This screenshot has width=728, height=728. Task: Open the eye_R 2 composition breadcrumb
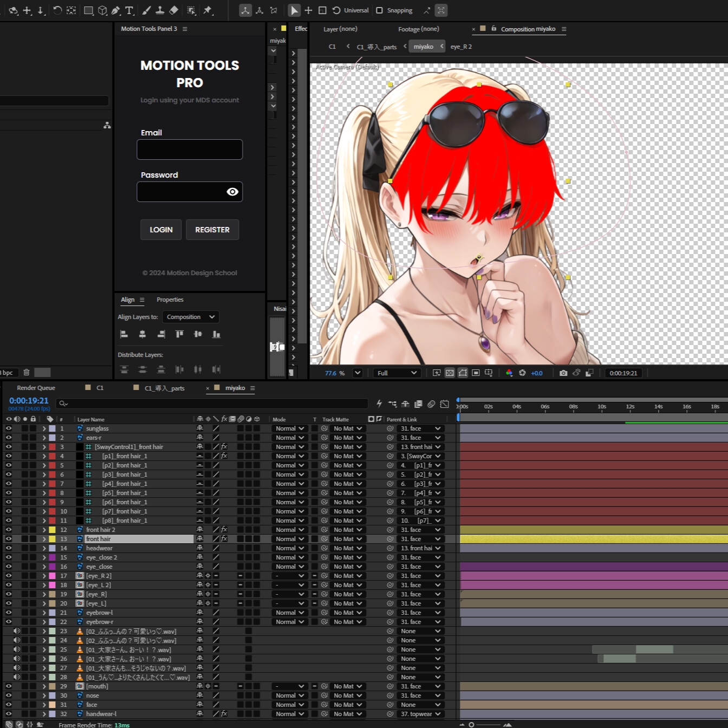(x=461, y=47)
